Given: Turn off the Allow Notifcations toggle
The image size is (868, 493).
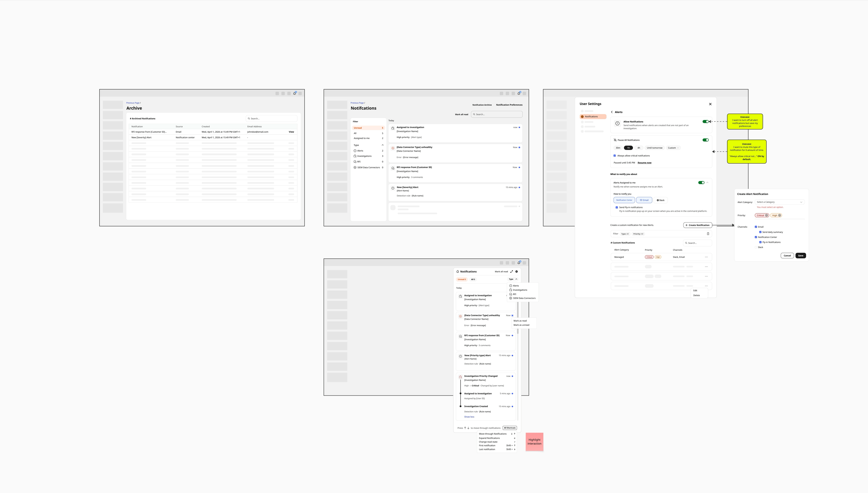Looking at the screenshot, I should click(705, 121).
